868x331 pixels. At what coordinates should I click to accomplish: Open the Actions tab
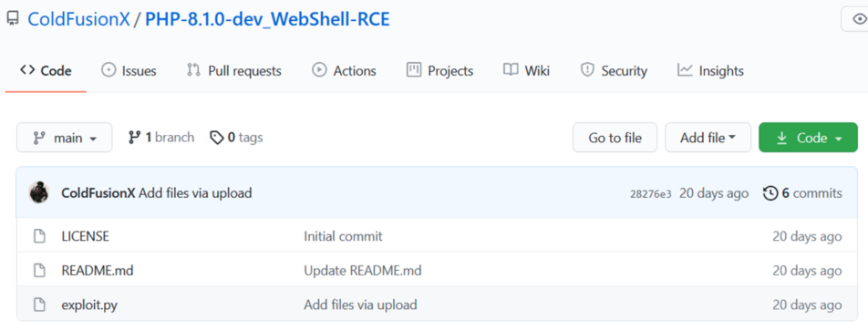coord(345,71)
